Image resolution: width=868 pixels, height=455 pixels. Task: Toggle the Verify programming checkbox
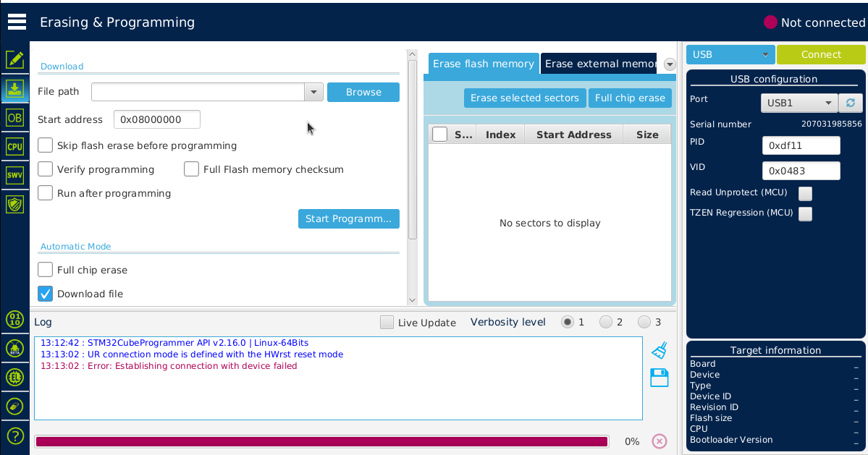coord(46,169)
